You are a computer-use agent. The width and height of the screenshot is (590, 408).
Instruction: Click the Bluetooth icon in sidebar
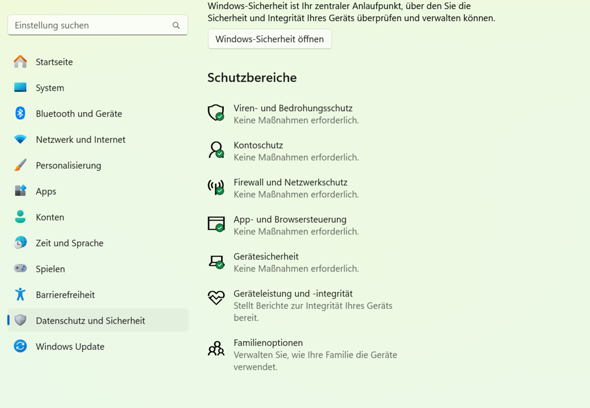tap(20, 113)
